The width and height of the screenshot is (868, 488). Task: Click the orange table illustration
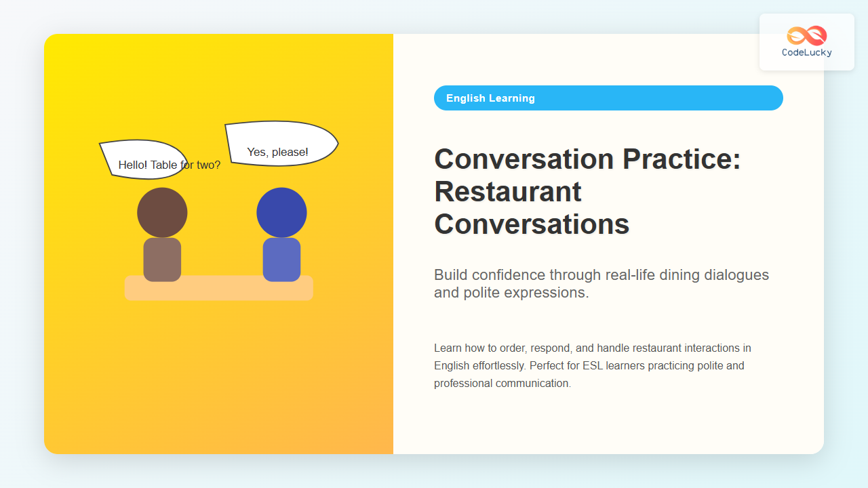pos(218,287)
